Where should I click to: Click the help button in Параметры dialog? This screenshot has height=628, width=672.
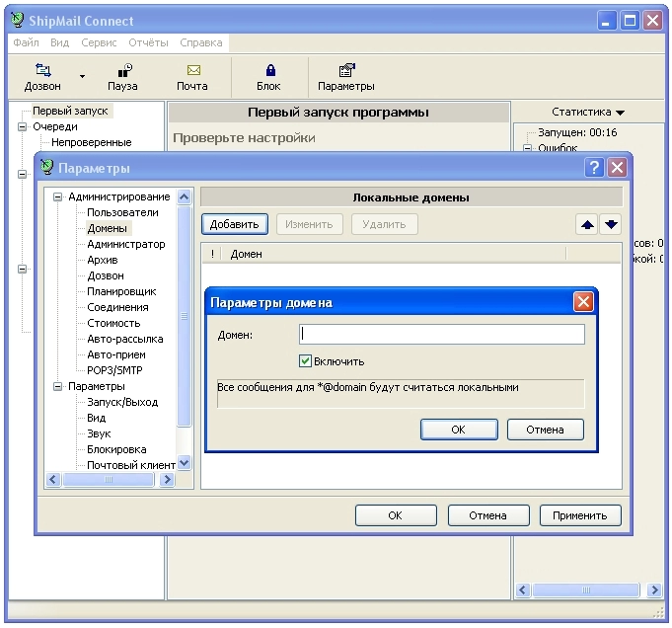click(x=594, y=167)
